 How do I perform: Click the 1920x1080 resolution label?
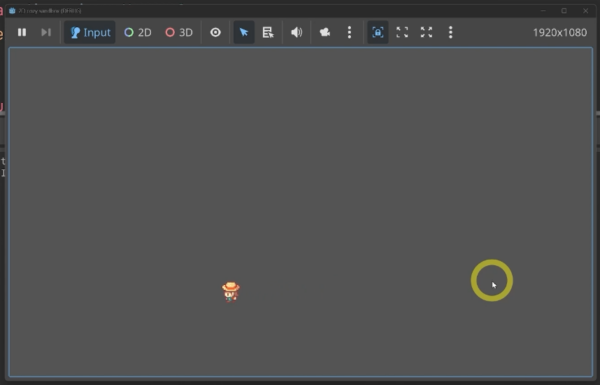[560, 33]
